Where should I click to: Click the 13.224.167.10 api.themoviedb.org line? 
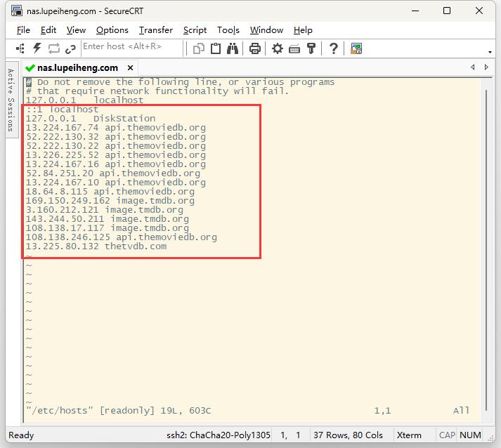(116, 183)
